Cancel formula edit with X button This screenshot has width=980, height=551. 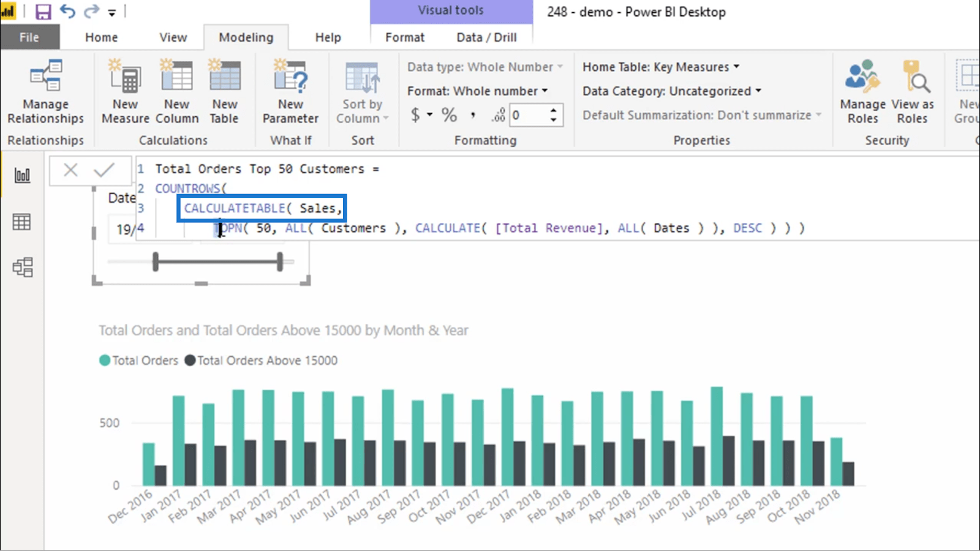click(71, 170)
